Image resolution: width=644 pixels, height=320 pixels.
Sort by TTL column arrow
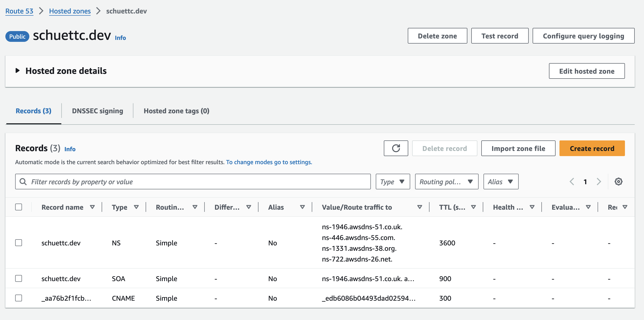click(473, 207)
